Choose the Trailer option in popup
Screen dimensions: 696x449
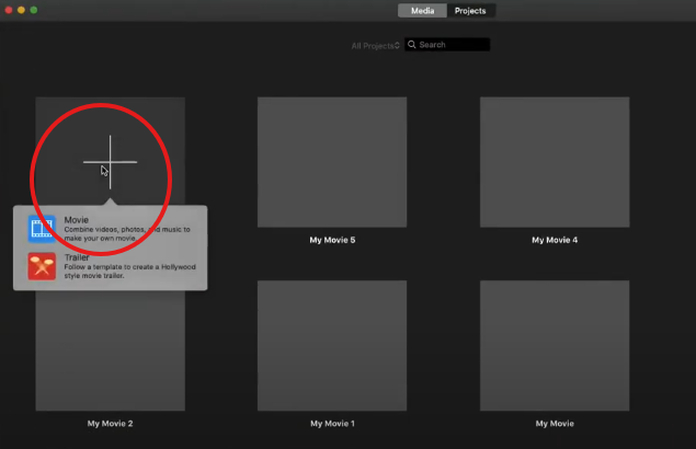110,266
